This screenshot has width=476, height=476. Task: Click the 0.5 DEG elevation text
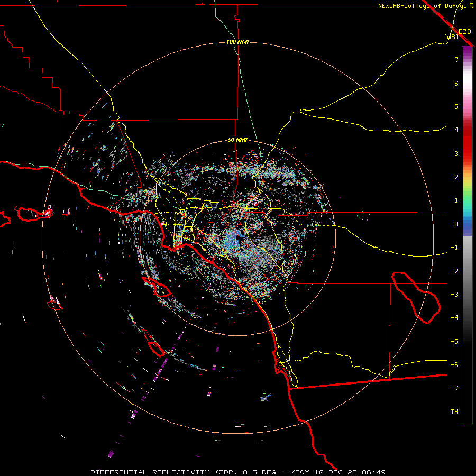(x=259, y=472)
